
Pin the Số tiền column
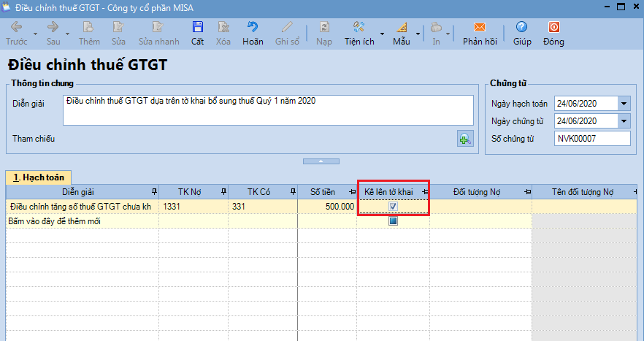click(353, 192)
